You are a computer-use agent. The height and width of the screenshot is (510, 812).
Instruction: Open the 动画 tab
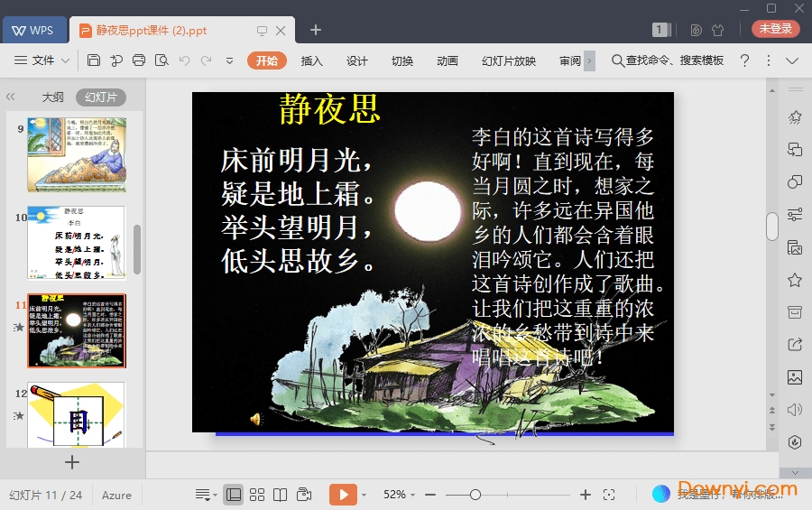447,60
